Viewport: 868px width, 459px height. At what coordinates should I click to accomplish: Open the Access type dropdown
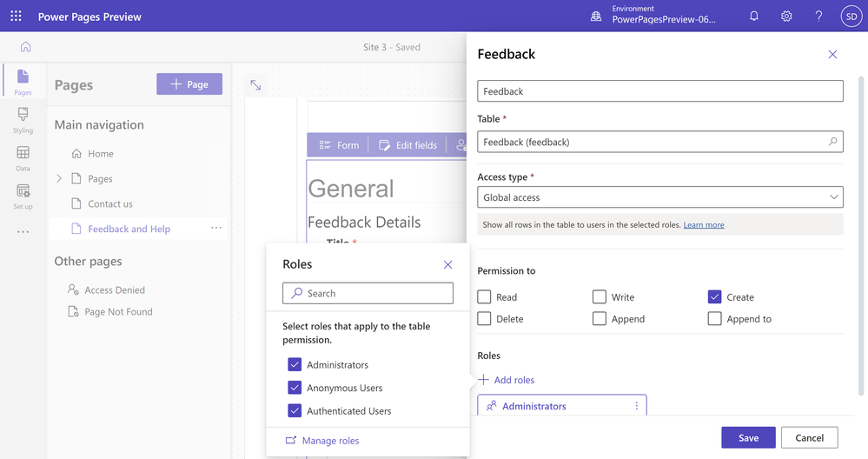tap(659, 197)
